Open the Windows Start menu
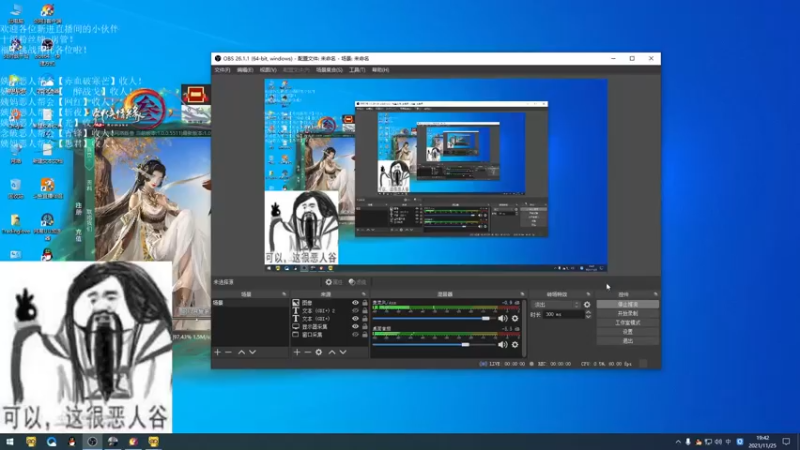 click(10, 442)
